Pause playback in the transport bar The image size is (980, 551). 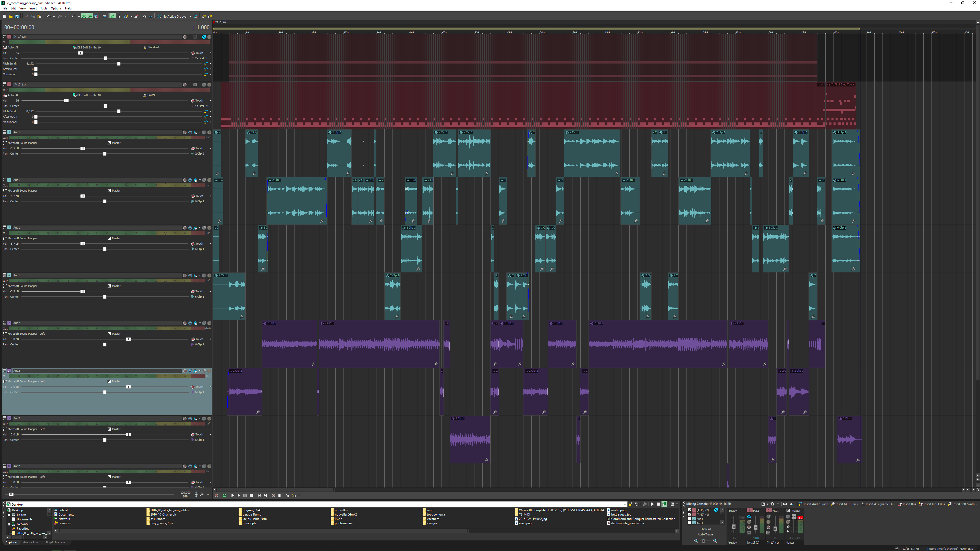245,495
